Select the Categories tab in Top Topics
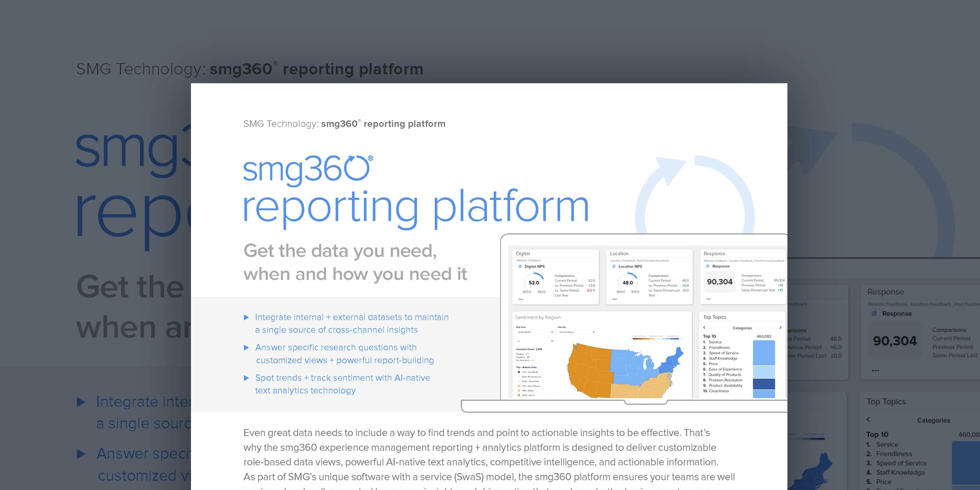The image size is (980, 490). coord(743,328)
